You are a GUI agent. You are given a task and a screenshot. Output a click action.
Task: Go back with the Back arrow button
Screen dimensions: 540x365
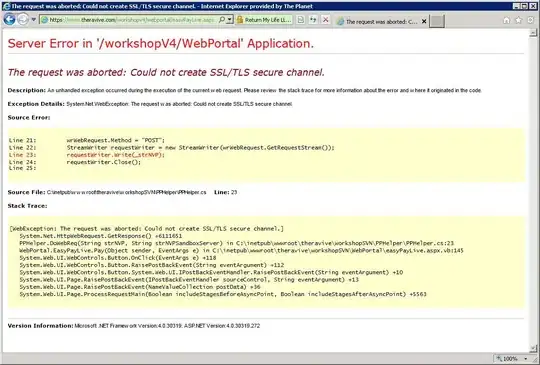(9, 20)
